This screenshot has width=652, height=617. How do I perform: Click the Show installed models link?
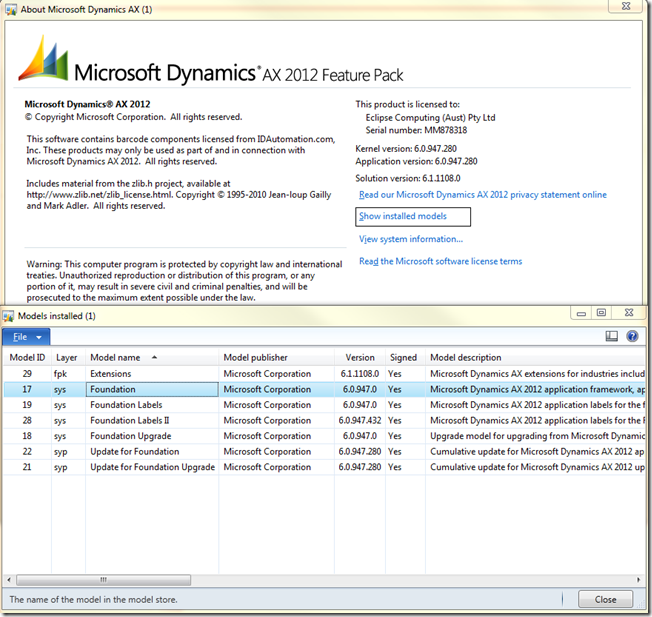click(x=403, y=216)
